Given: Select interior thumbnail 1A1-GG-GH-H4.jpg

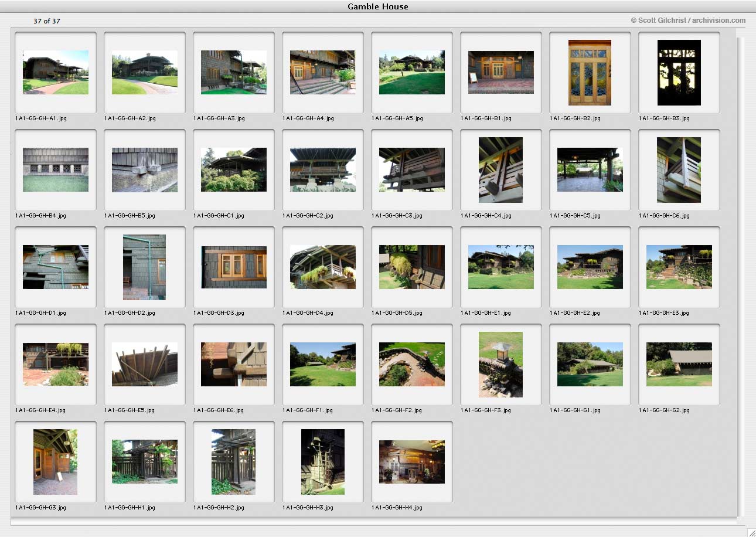Looking at the screenshot, I should coord(412,461).
